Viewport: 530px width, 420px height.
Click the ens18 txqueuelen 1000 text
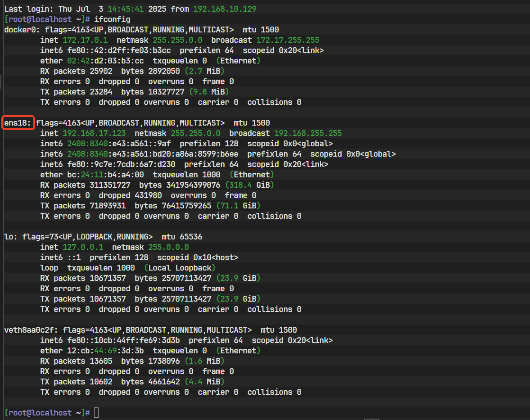coord(186,175)
